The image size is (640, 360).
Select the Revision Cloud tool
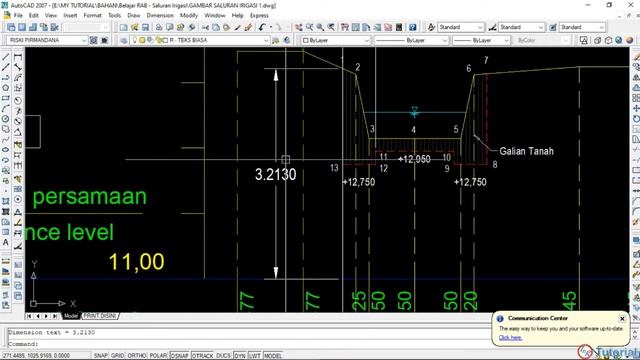pyautogui.click(x=6, y=129)
